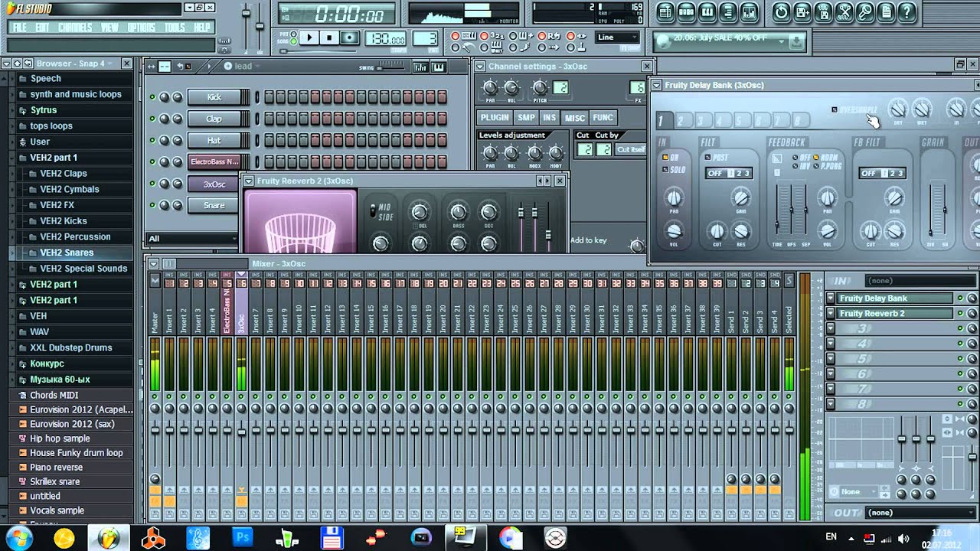Mute the Kick channel via green LED

(x=152, y=97)
